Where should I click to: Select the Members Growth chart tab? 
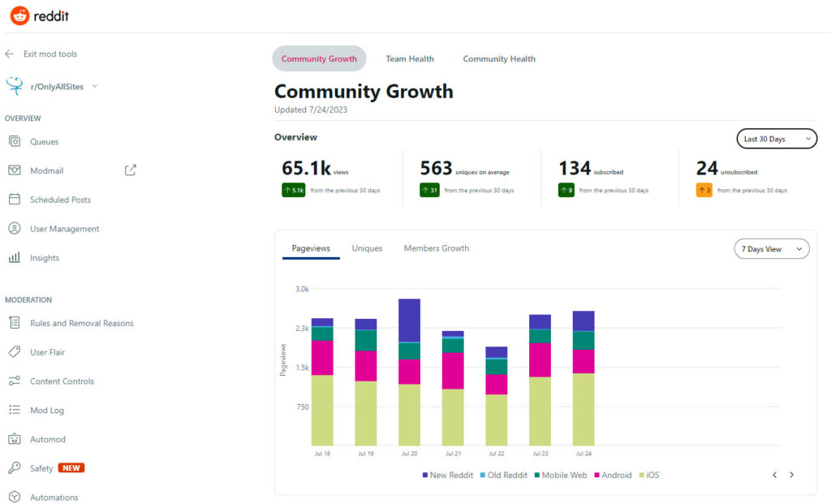(x=437, y=248)
